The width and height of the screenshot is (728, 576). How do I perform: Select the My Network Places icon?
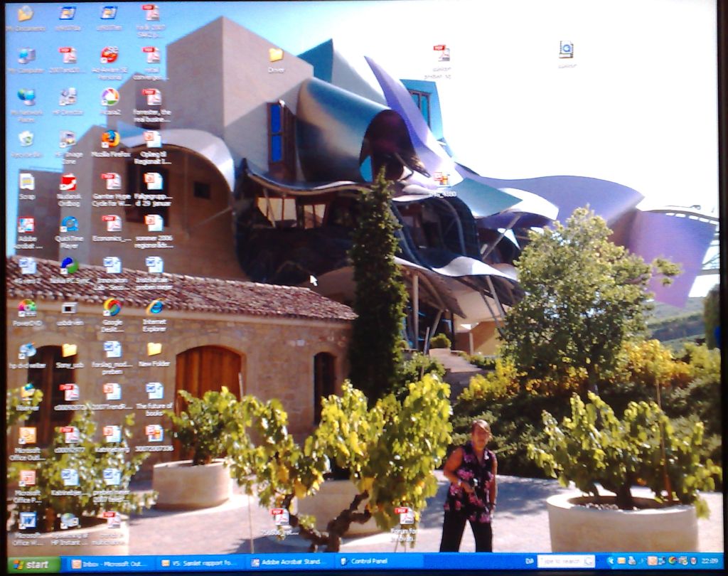(26, 97)
